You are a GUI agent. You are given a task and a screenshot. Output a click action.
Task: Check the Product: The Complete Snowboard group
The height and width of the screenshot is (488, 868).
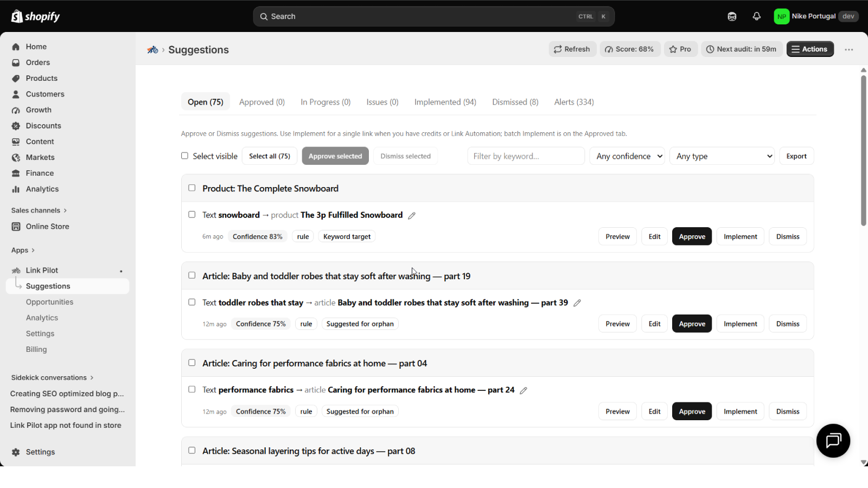coord(192,188)
